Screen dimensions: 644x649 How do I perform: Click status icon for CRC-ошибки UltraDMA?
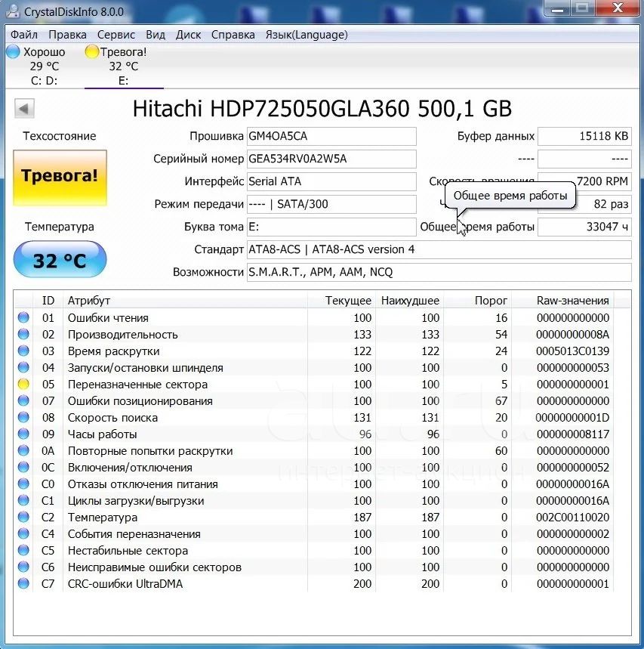[x=23, y=583]
